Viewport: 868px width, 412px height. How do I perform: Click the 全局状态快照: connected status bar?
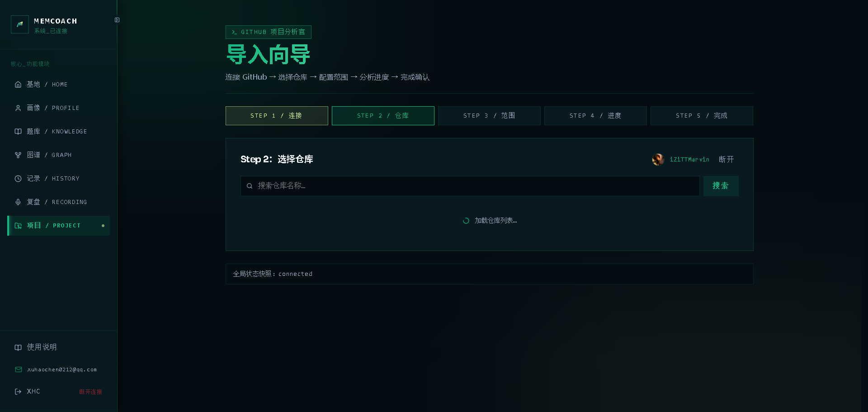pos(489,274)
